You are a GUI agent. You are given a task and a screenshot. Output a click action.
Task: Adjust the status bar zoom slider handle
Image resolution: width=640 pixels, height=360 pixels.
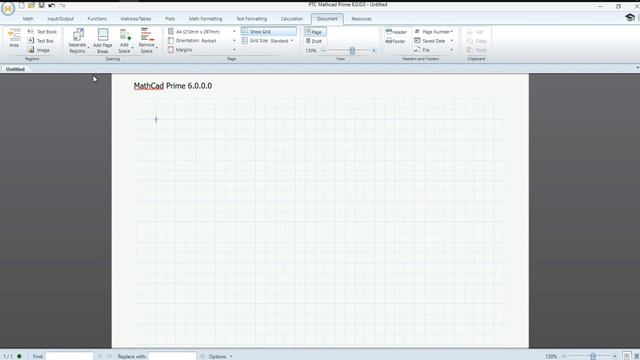click(593, 356)
